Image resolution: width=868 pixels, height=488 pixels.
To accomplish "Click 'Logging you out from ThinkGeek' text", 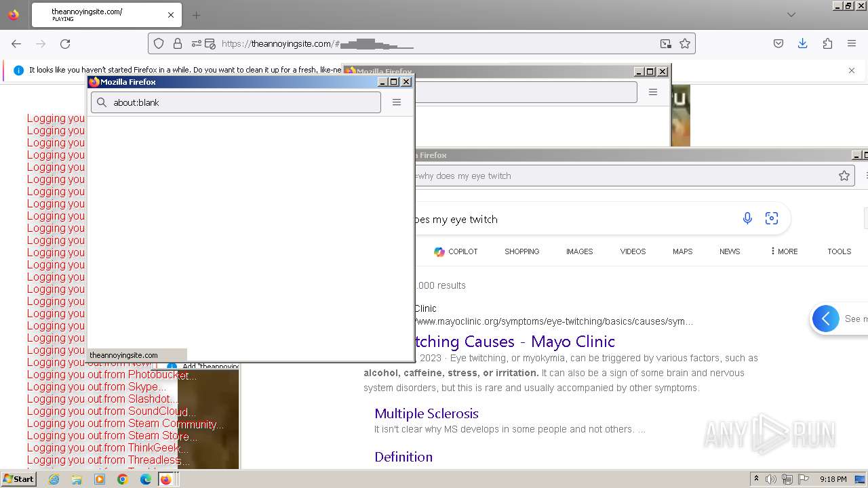I will click(x=108, y=447).
